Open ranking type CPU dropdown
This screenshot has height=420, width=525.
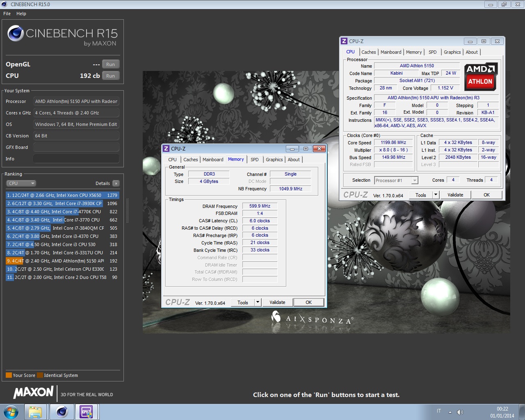tap(21, 183)
